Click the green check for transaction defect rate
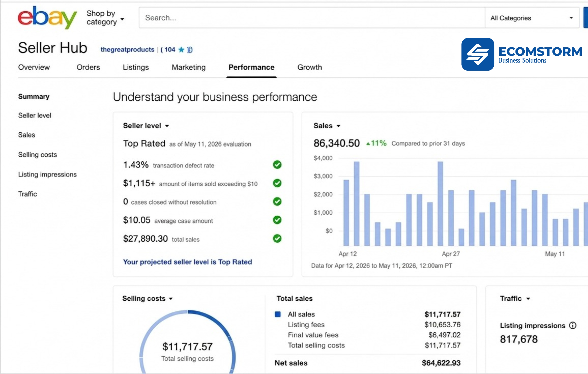Viewport: 588px width, 374px height. pos(277,165)
